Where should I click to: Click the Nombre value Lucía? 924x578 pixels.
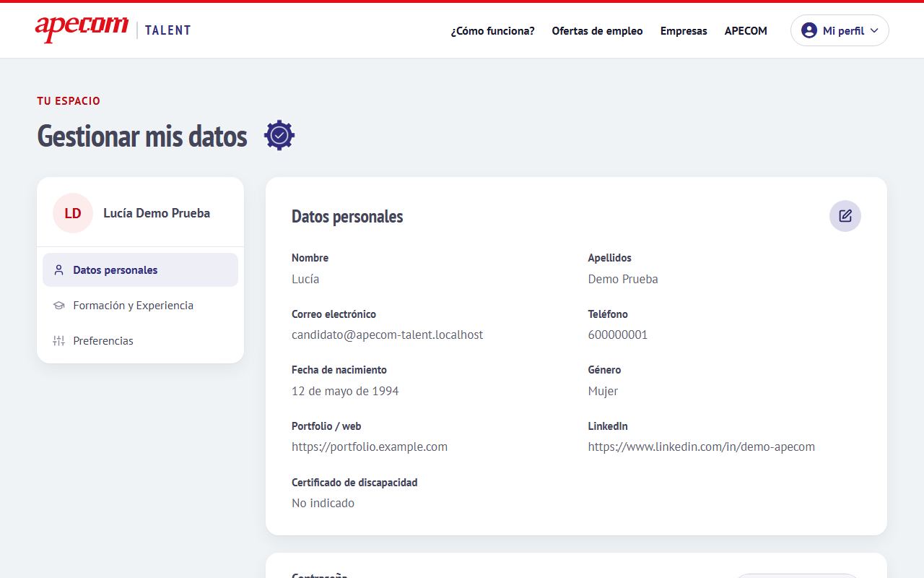coord(305,279)
